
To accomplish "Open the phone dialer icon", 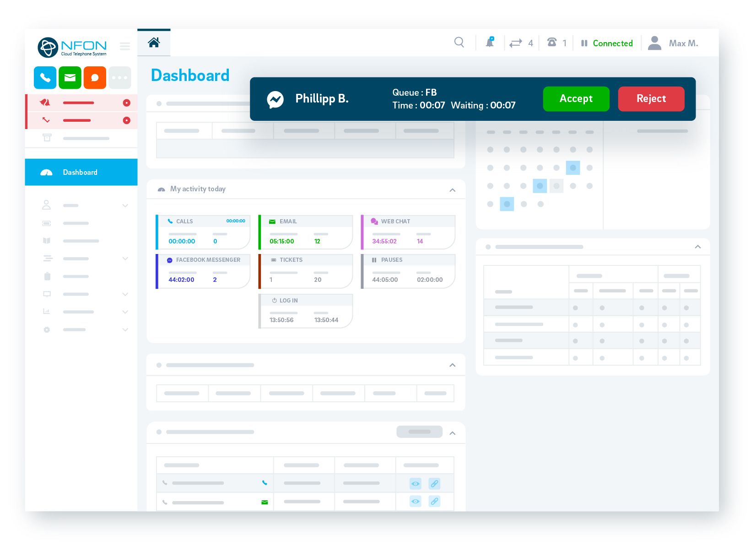I will (44, 77).
